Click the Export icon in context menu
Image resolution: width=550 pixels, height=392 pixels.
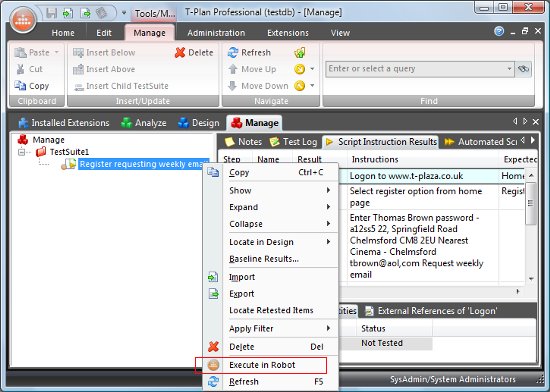pos(213,293)
